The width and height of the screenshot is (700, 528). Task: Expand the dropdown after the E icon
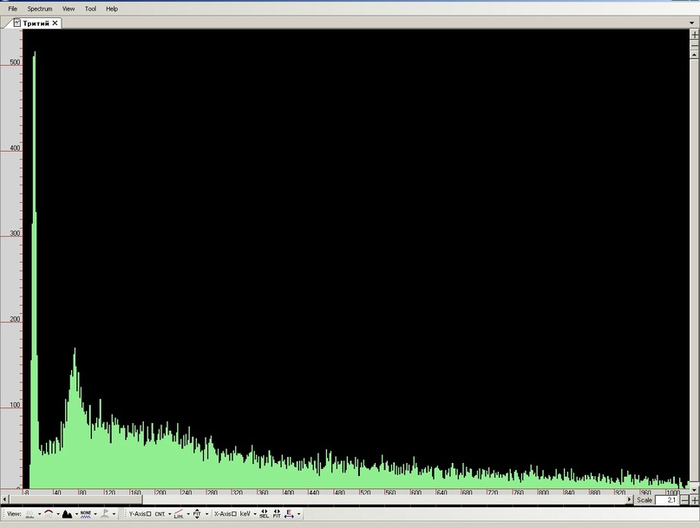(299, 513)
